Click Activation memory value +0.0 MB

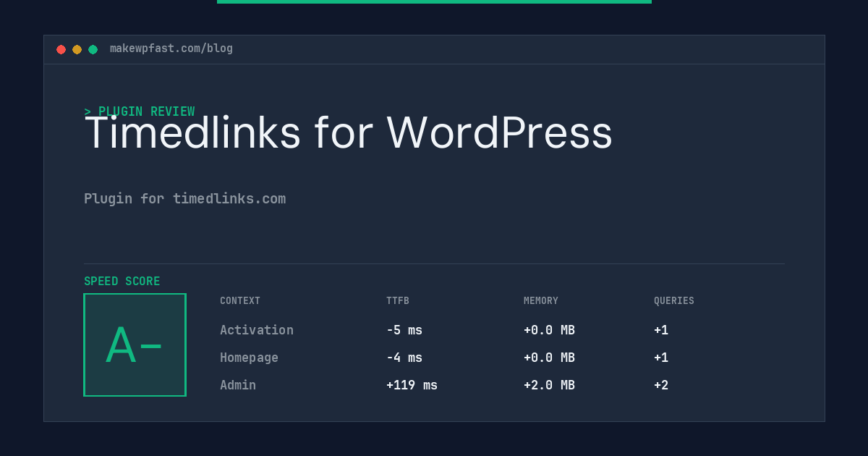point(550,330)
